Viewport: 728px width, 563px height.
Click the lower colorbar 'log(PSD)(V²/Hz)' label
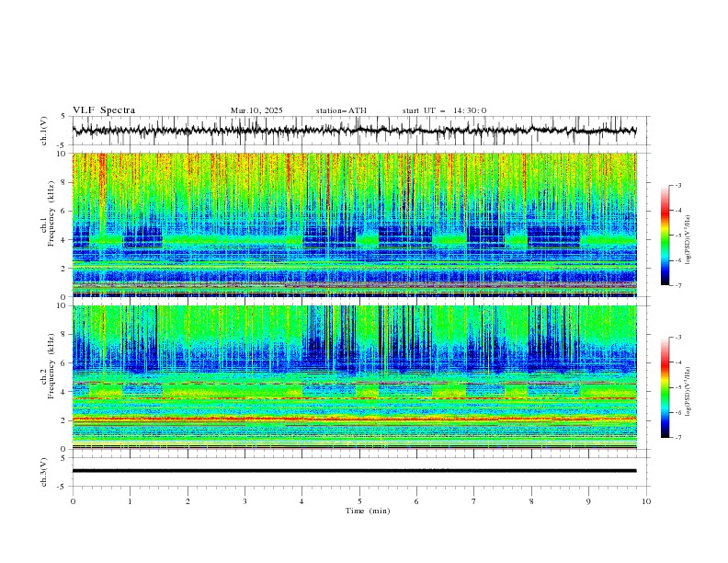(688, 392)
